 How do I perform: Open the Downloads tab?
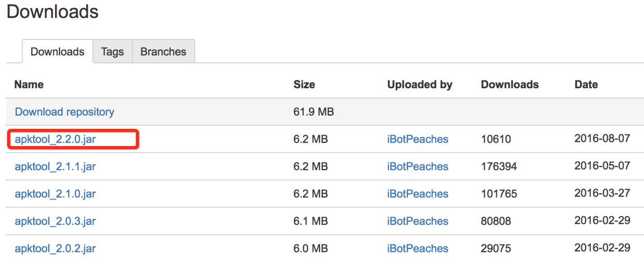(57, 52)
